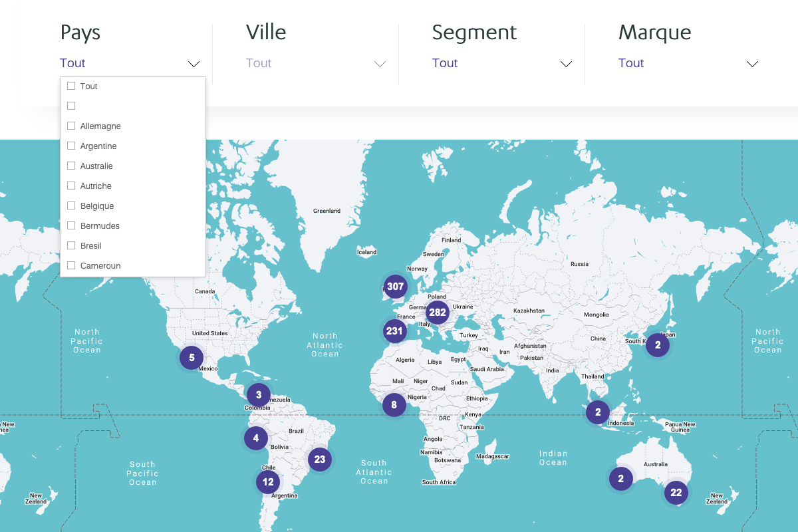Viewport: 798px width, 532px height.
Task: Choose Argentine in the country list
Action: 71,146
